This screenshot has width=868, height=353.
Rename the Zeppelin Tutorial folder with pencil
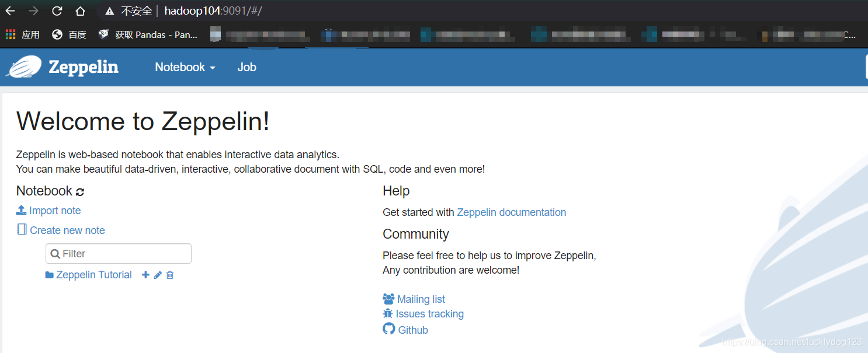[158, 275]
